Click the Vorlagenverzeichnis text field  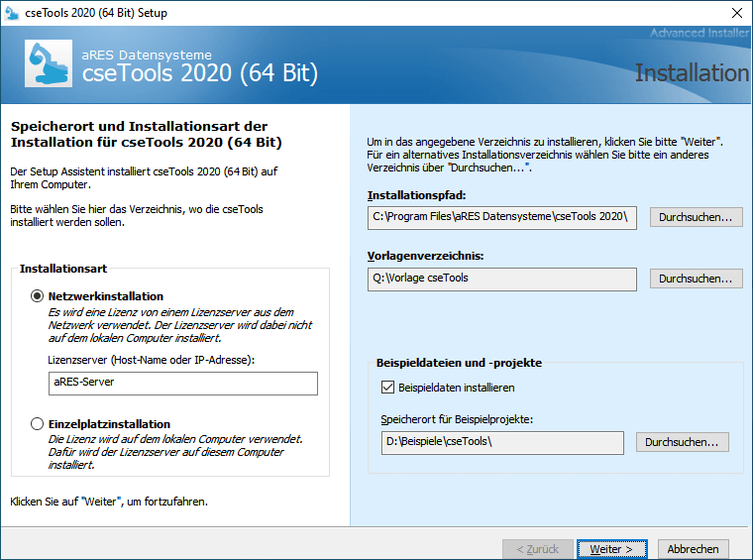501,279
